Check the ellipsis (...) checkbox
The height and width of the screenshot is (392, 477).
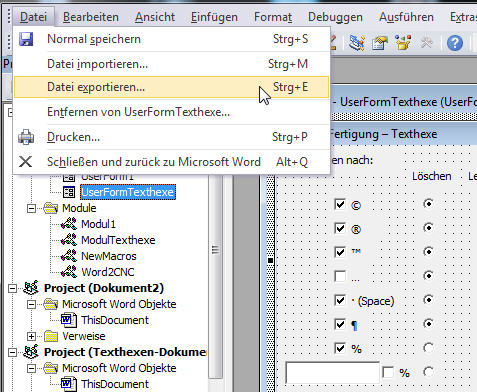tap(340, 276)
